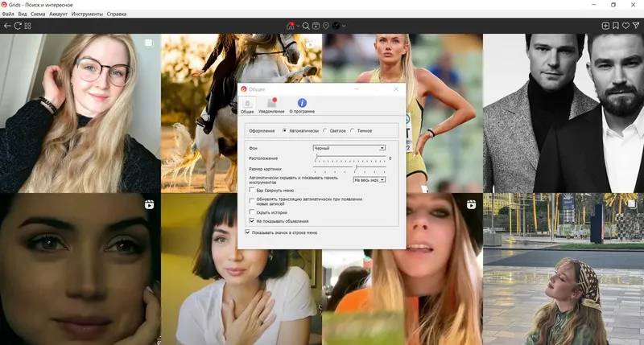Open activity via the heart icon
The height and width of the screenshot is (345, 644).
click(625, 26)
